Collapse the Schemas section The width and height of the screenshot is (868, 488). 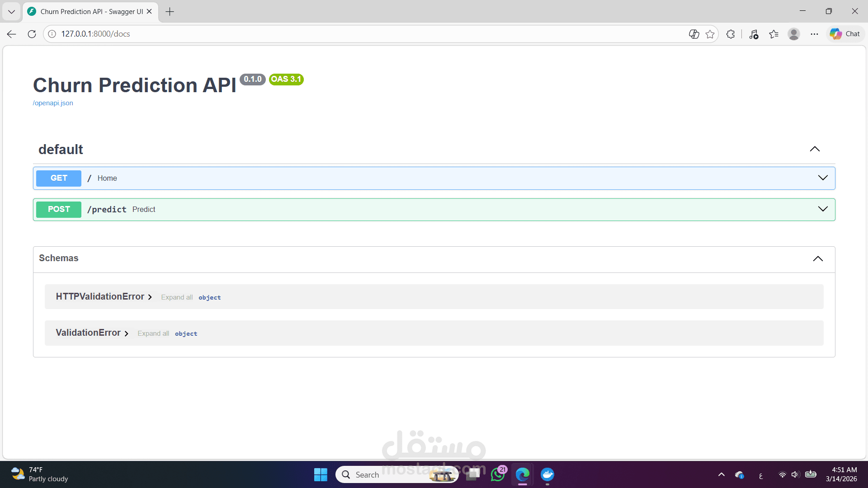point(817,258)
